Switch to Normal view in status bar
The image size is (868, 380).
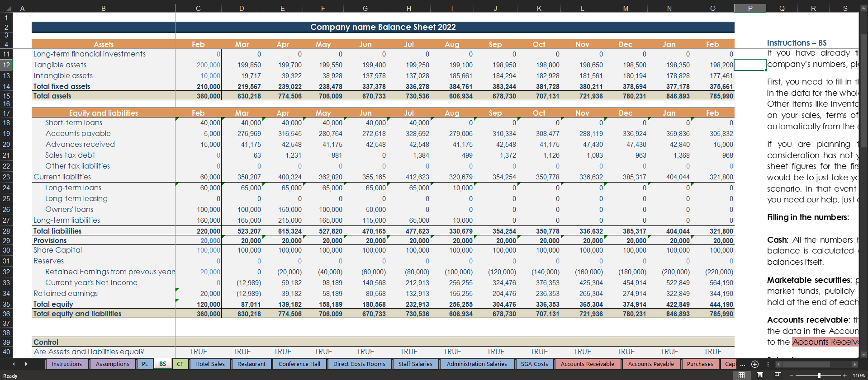click(741, 375)
